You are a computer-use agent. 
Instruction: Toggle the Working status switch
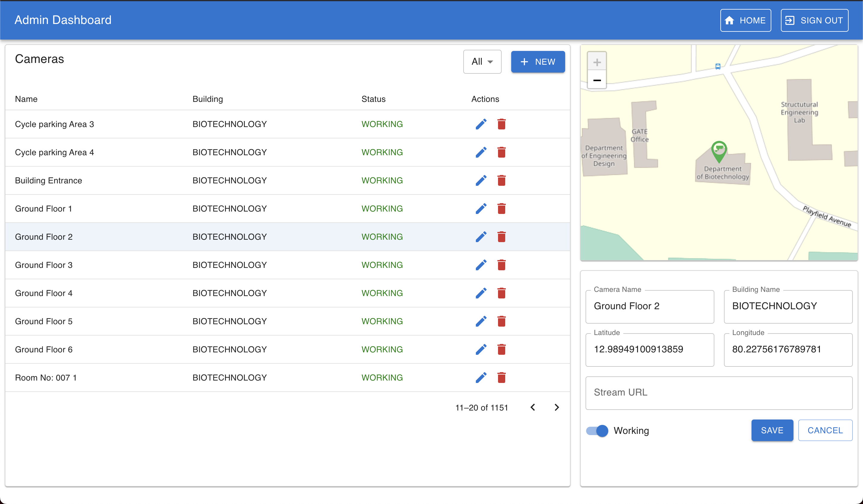597,430
